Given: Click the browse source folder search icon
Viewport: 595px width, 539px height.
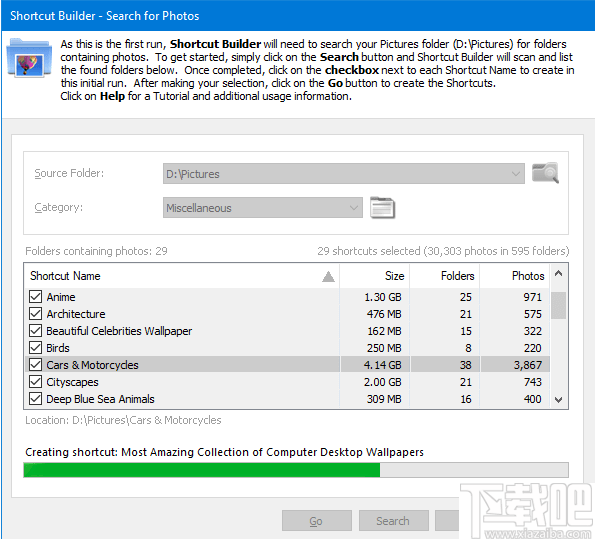Looking at the screenshot, I should [x=545, y=173].
